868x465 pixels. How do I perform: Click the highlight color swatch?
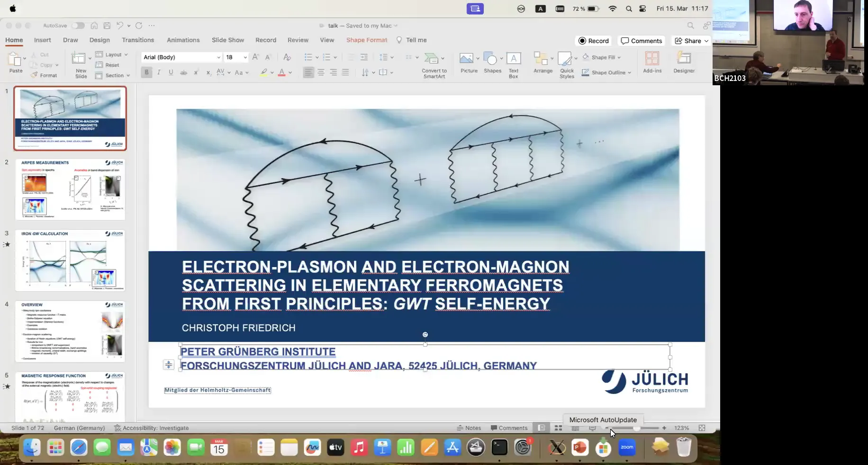[x=264, y=72]
